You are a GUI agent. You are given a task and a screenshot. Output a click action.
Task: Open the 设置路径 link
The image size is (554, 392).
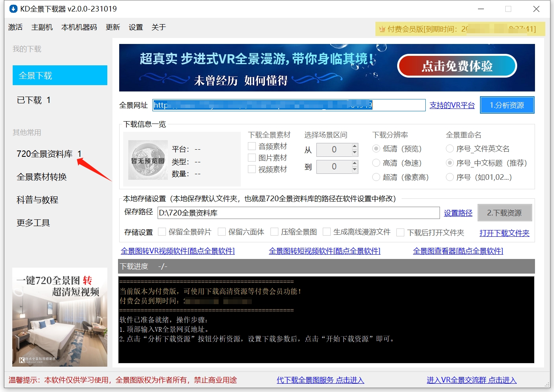(x=458, y=213)
